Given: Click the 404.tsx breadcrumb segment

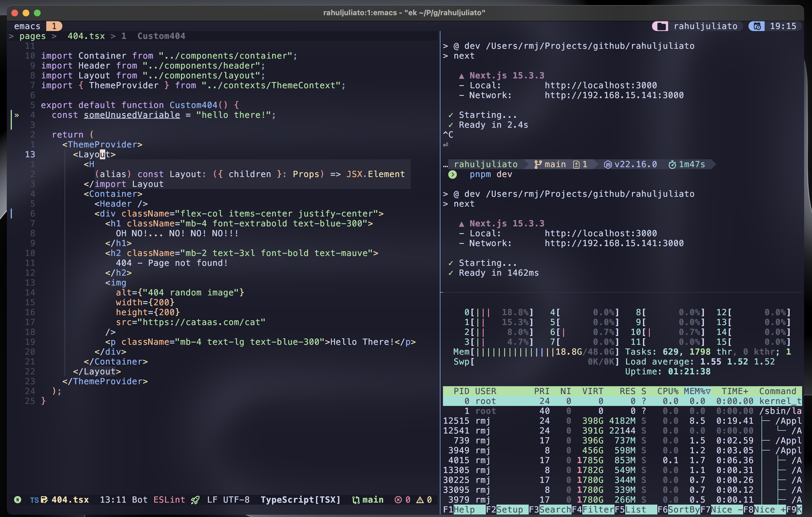Looking at the screenshot, I should (x=86, y=36).
